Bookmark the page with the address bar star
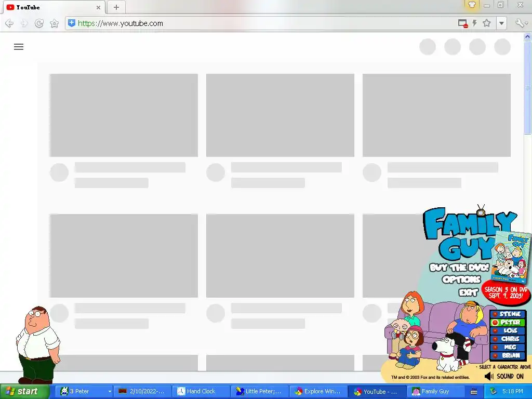The image size is (532, 399). [x=487, y=23]
